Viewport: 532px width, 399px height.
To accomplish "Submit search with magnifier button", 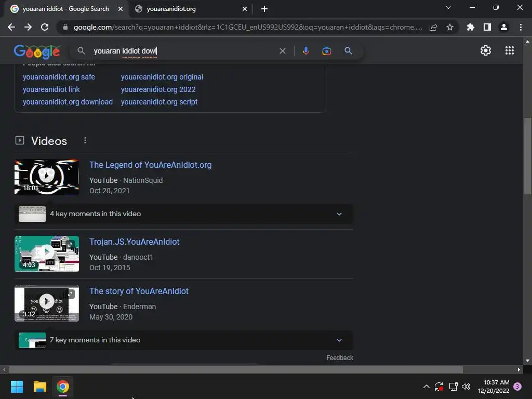I will pos(348,51).
